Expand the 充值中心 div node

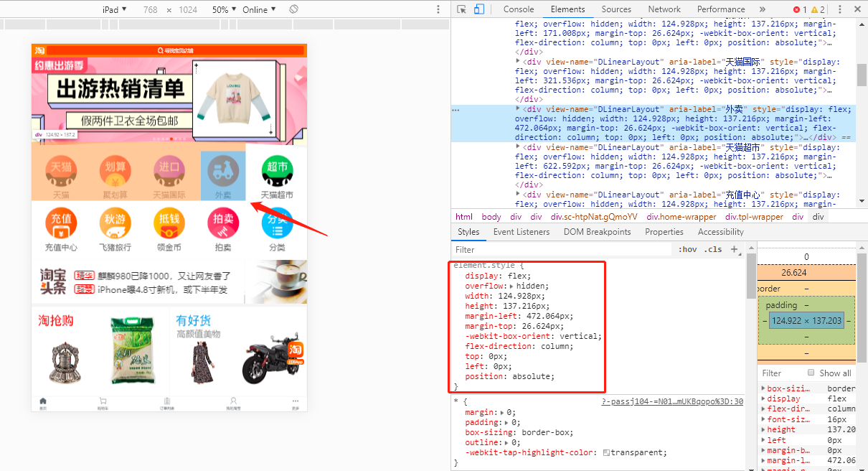point(519,195)
